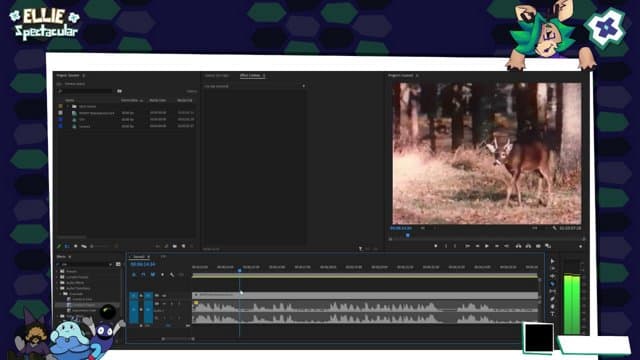The width and height of the screenshot is (640, 360).
Task: Click the timeline playhead marker on ruler
Action: 240,270
